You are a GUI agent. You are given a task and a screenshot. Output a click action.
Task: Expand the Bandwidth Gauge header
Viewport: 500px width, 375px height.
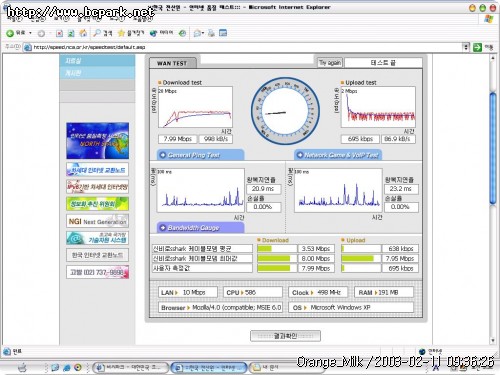click(x=200, y=228)
